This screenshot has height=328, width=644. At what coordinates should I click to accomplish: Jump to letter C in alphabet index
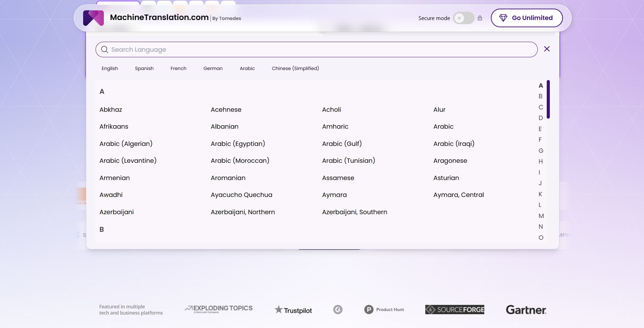[541, 107]
